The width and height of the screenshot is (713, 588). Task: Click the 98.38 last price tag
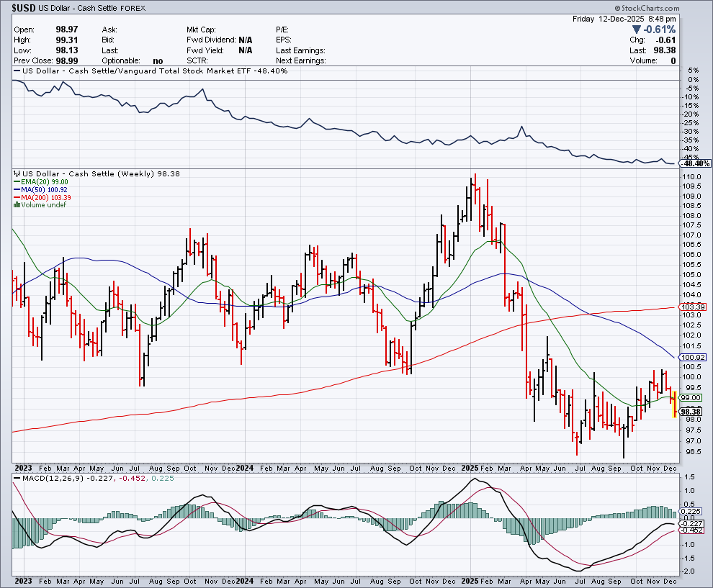click(x=691, y=412)
